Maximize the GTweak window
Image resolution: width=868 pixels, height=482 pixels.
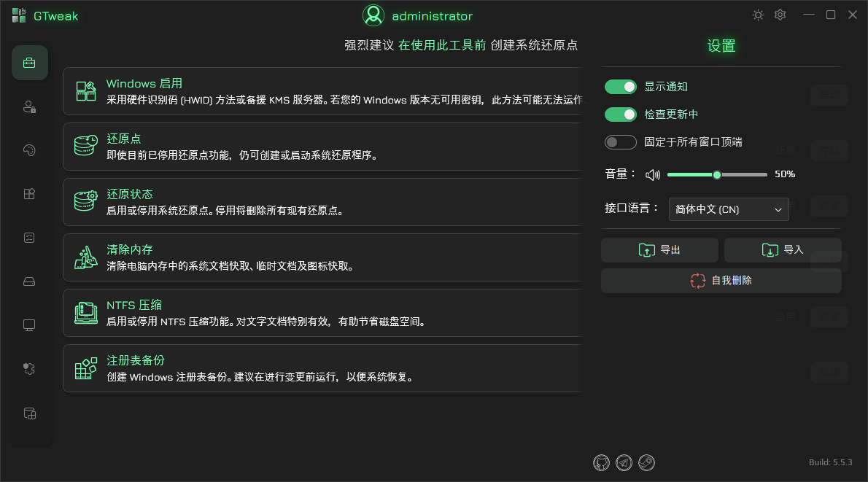[831, 15]
